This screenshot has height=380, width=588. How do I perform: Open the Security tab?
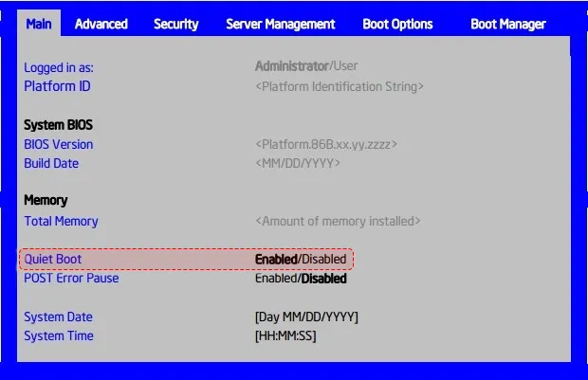pyautogui.click(x=175, y=25)
